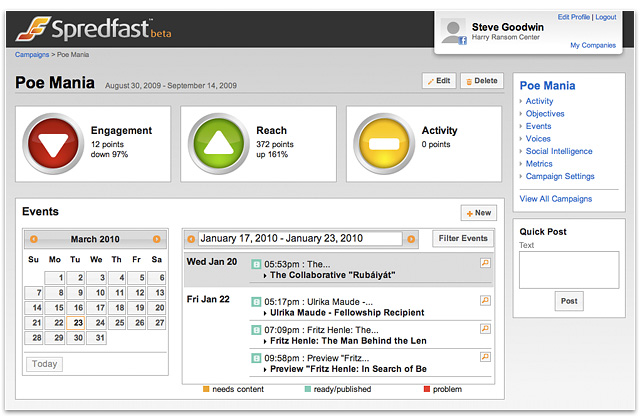
Task: Create a New event
Action: coord(479,213)
